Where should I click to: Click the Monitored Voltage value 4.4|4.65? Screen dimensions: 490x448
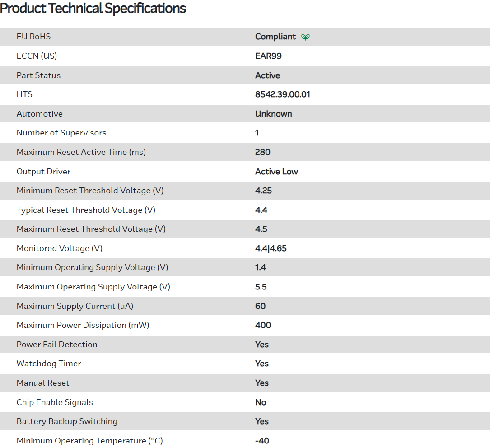click(x=271, y=248)
